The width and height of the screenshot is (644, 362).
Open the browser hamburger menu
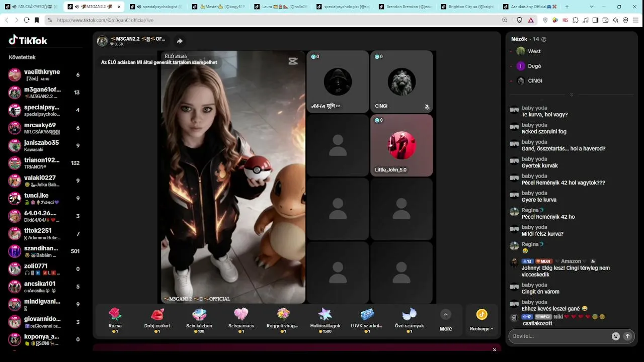(635, 20)
